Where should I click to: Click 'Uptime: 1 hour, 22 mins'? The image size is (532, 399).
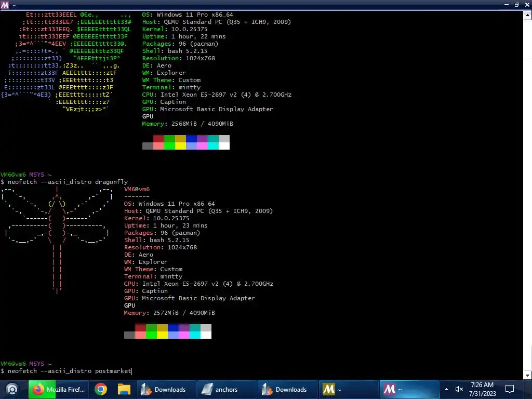point(184,37)
